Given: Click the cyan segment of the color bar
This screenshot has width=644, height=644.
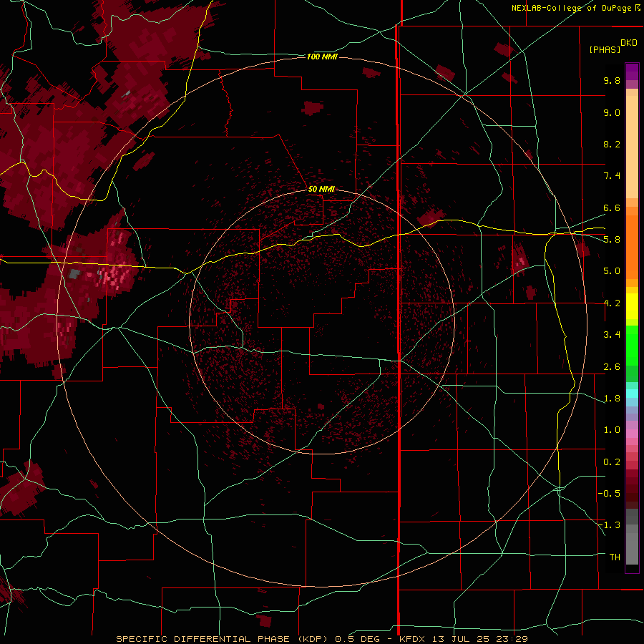Looking at the screenshot, I should point(632,394).
